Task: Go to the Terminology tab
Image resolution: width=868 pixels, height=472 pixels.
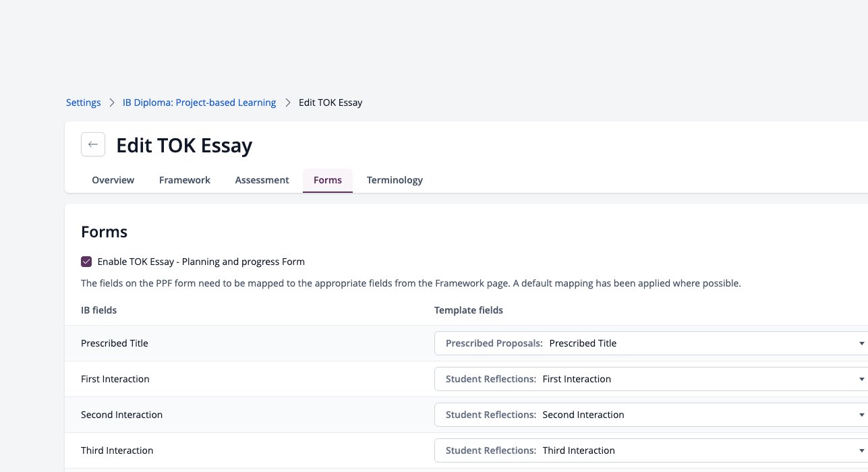Action: click(395, 180)
